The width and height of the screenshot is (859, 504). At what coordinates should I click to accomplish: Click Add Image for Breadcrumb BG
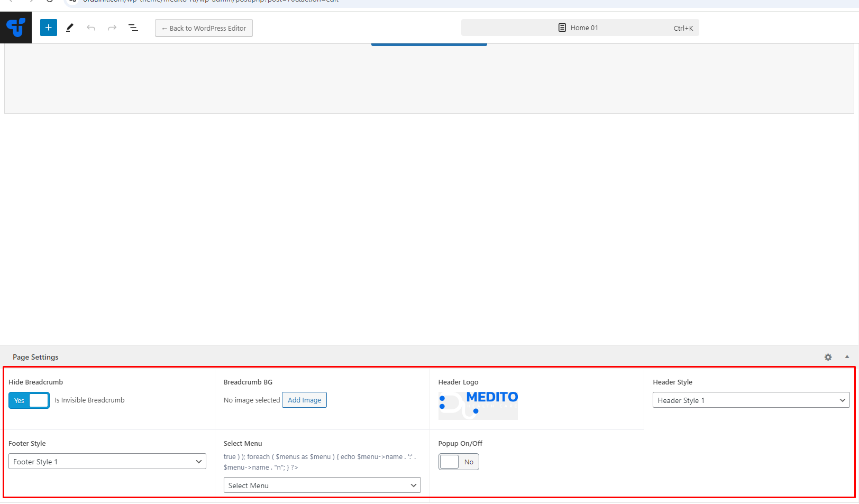pos(304,400)
